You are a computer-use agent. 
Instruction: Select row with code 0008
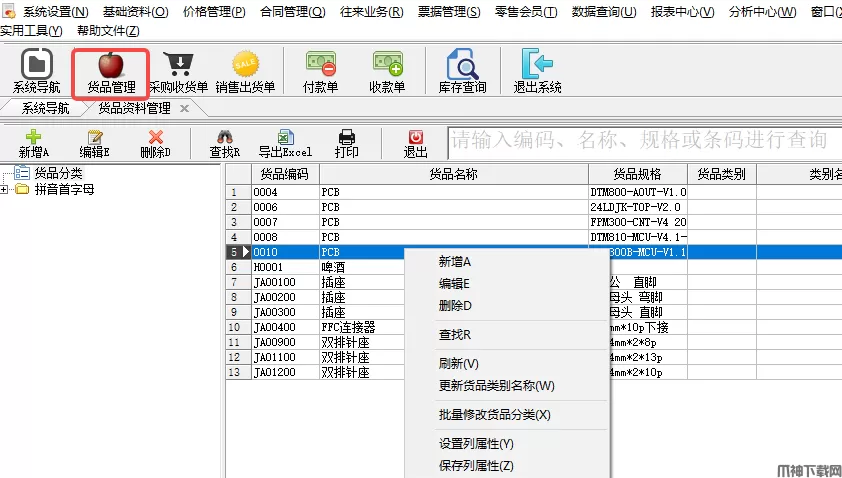pos(534,237)
